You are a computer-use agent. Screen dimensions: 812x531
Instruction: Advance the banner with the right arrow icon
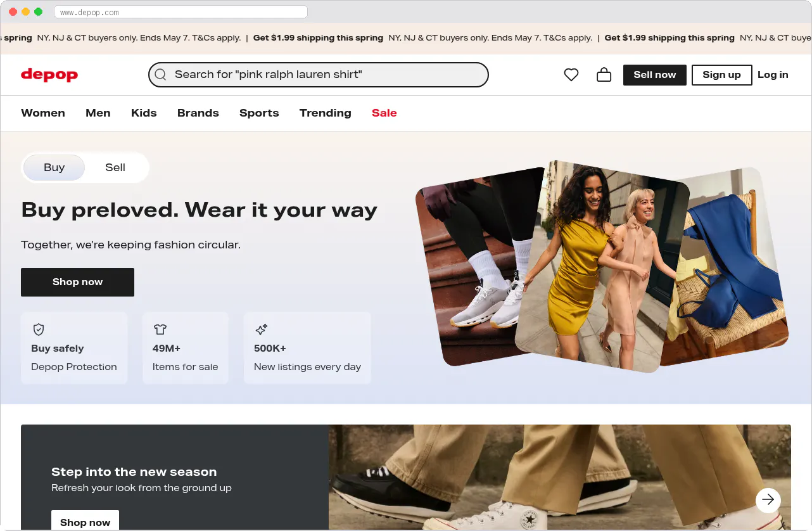pyautogui.click(x=768, y=500)
